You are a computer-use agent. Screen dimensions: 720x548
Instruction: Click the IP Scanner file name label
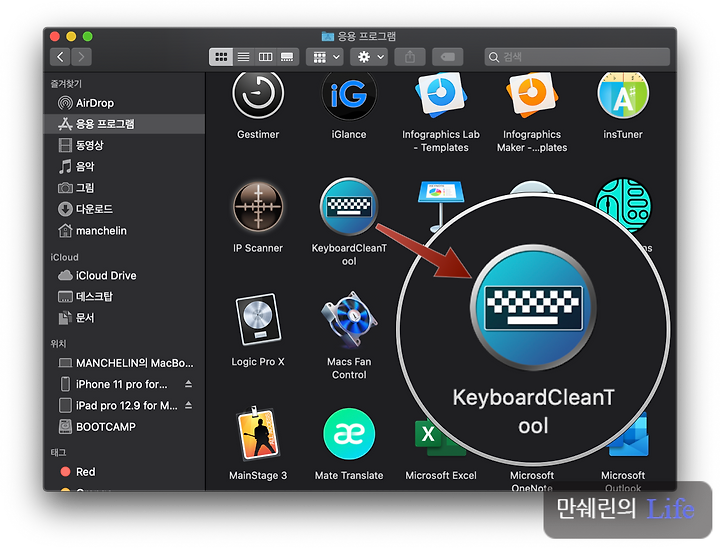(x=258, y=248)
